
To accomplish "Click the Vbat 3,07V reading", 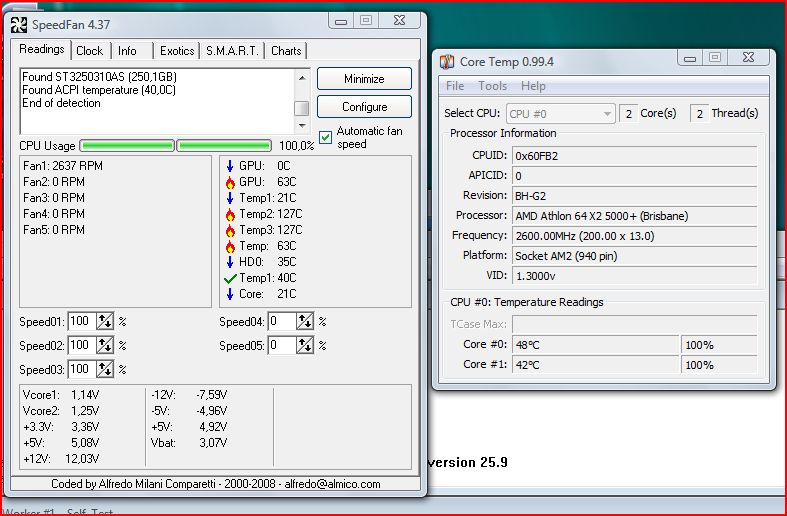I will pyautogui.click(x=189, y=443).
